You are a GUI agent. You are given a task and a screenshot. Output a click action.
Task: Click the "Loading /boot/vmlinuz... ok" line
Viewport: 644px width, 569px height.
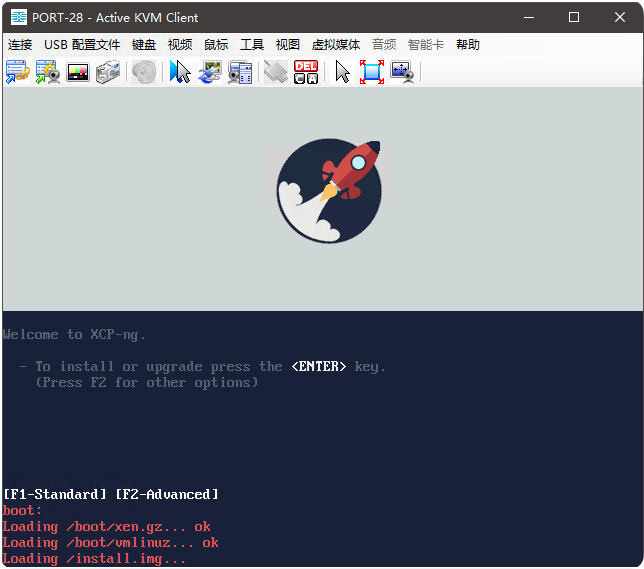(110, 543)
